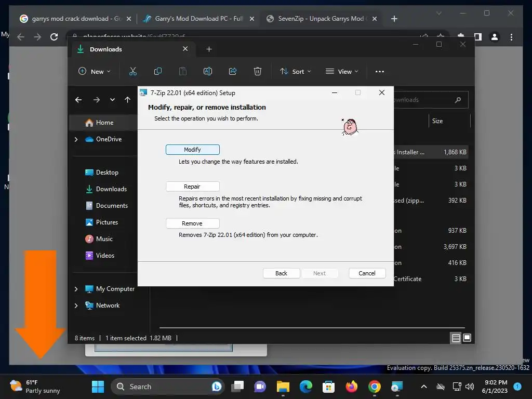Click the taskbar Search box
Viewport: 532px width, 399px height.
click(x=168, y=387)
